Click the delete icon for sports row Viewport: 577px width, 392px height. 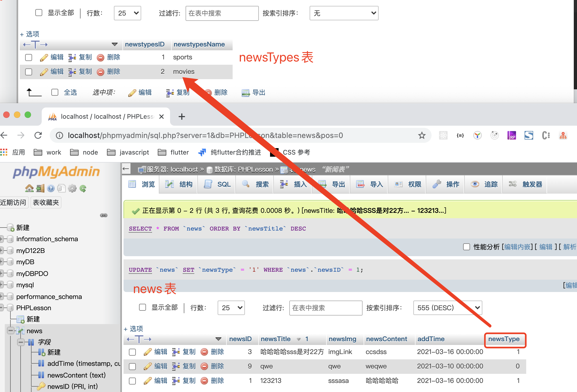101,57
